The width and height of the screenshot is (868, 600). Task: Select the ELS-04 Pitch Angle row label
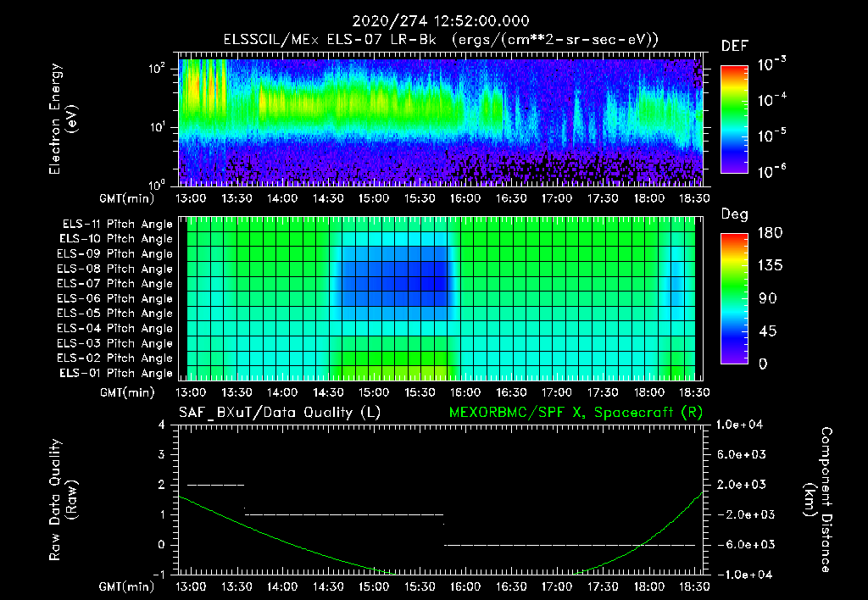point(115,328)
